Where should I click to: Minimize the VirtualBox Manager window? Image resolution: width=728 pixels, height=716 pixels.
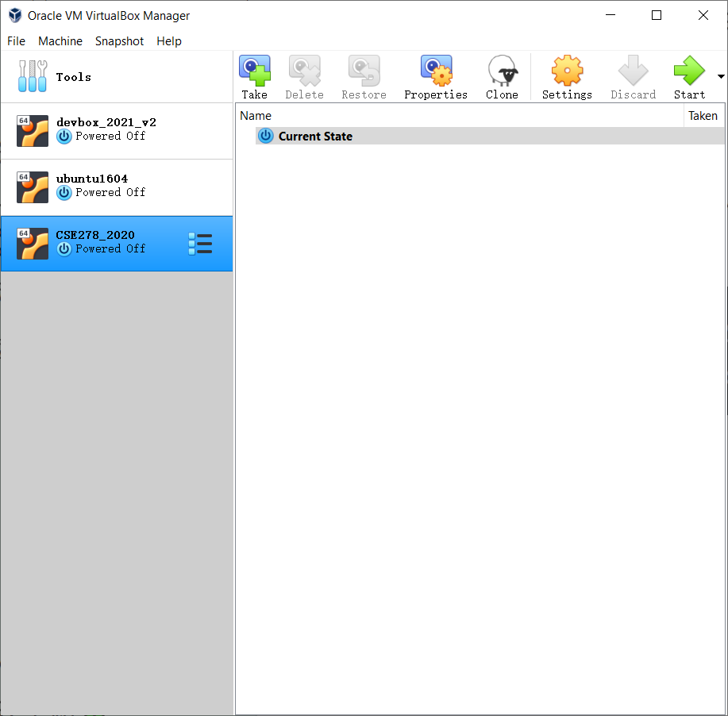611,15
